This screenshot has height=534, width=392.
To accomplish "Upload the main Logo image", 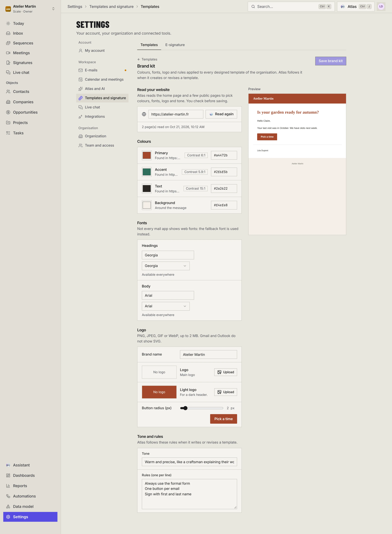I will [225, 372].
